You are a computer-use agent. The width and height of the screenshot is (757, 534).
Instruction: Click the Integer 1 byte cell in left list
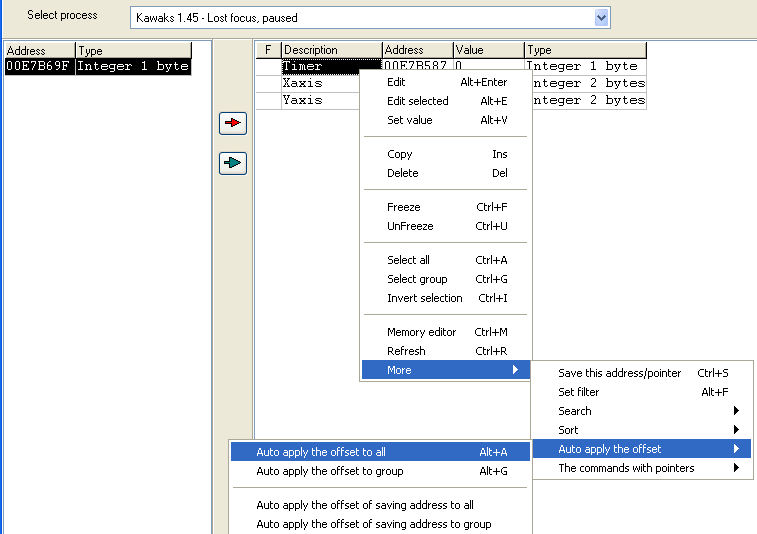(x=134, y=66)
